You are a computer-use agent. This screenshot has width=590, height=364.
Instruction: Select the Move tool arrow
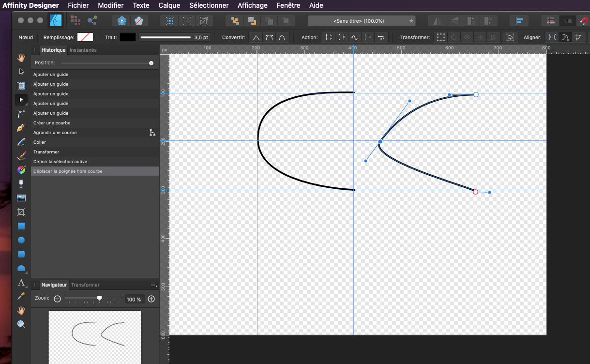coord(21,72)
